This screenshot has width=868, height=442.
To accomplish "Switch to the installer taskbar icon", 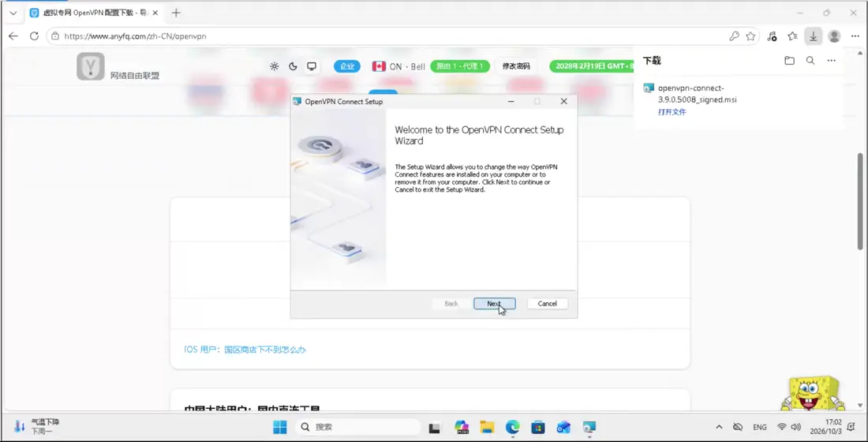I will click(x=589, y=427).
